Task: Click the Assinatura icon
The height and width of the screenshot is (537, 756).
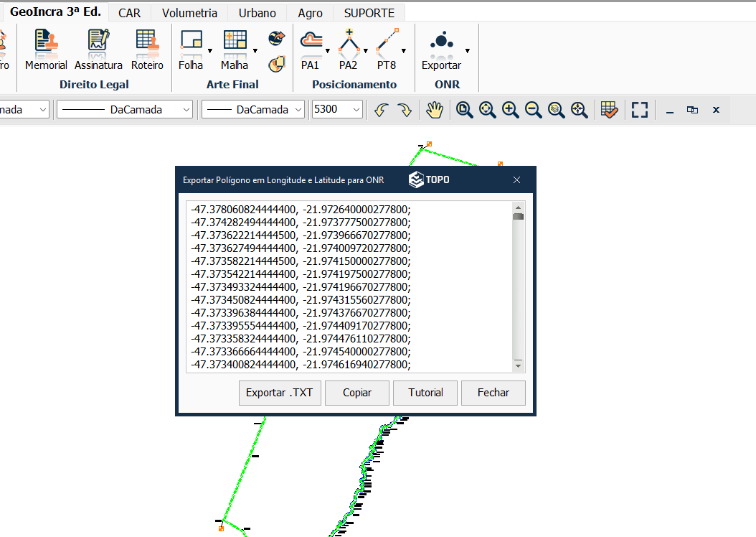Action: click(99, 50)
